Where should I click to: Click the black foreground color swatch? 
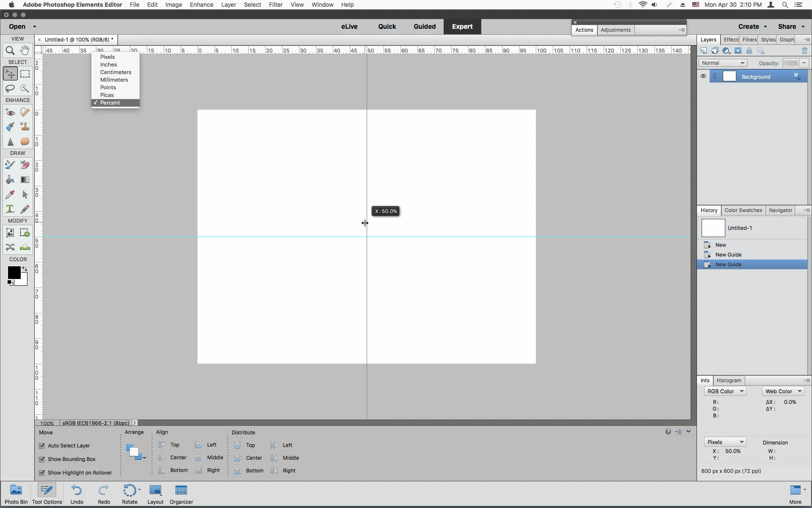[x=13, y=272]
